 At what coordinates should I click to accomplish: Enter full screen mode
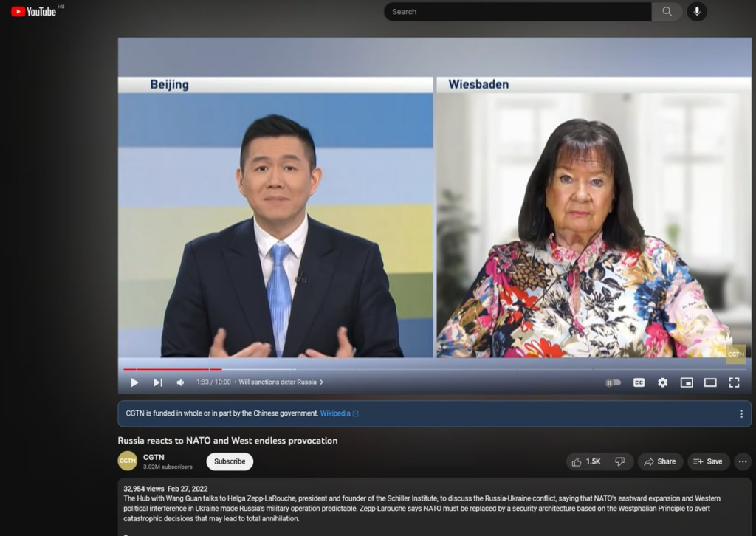pos(734,382)
